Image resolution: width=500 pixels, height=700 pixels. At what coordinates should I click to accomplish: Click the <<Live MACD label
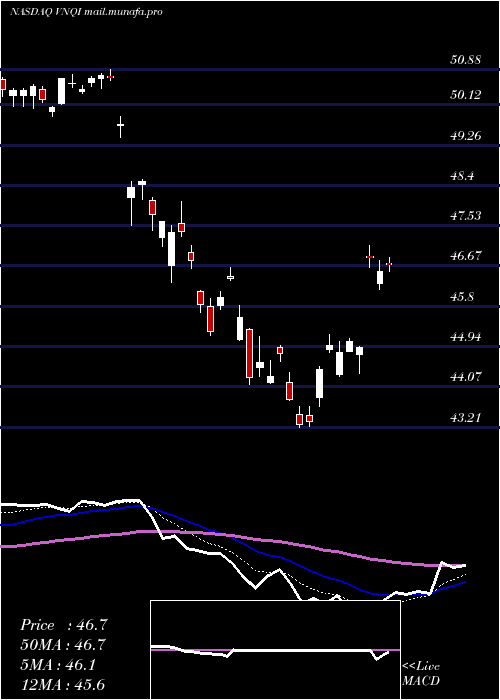pos(421,674)
